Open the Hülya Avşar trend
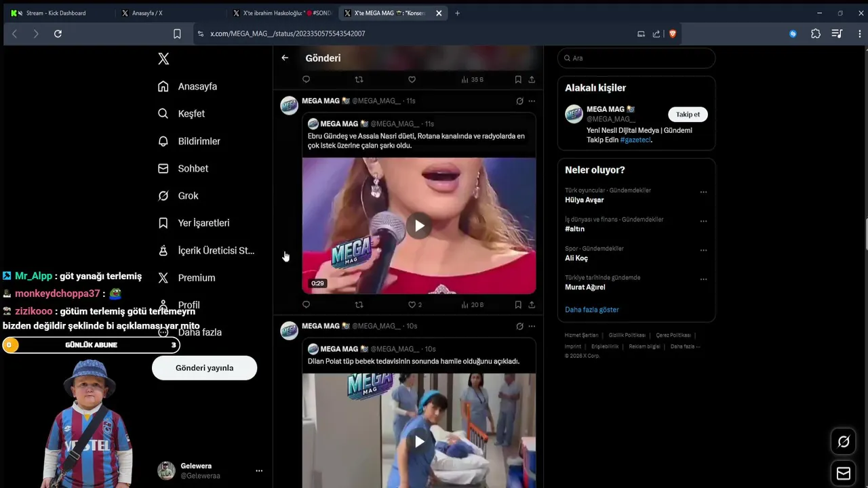 click(x=584, y=200)
